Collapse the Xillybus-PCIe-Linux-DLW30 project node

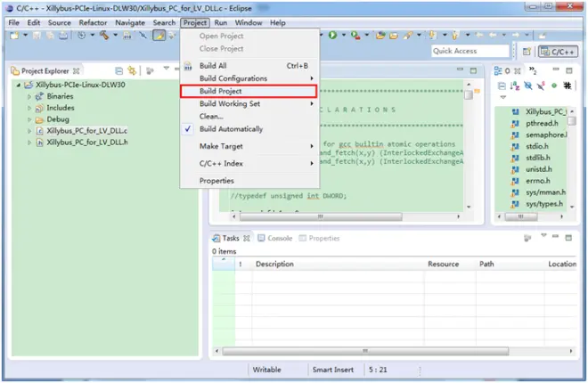pos(19,86)
